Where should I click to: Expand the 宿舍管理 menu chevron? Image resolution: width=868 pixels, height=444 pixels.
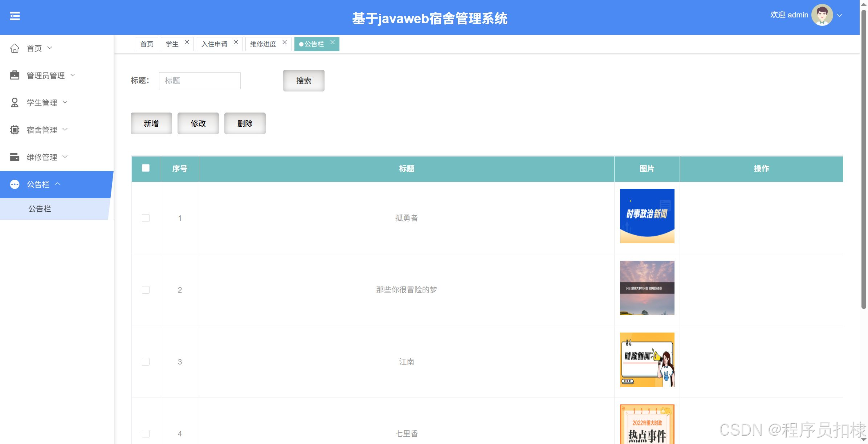click(65, 129)
